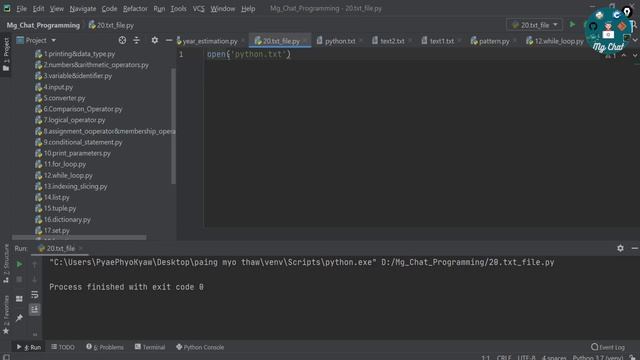Open the Help menu
The height and width of the screenshot is (360, 640).
click(x=247, y=9)
